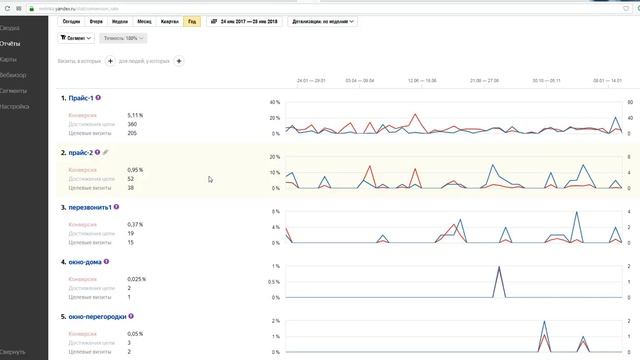Open the прайс-2 goal link

[x=80, y=153]
